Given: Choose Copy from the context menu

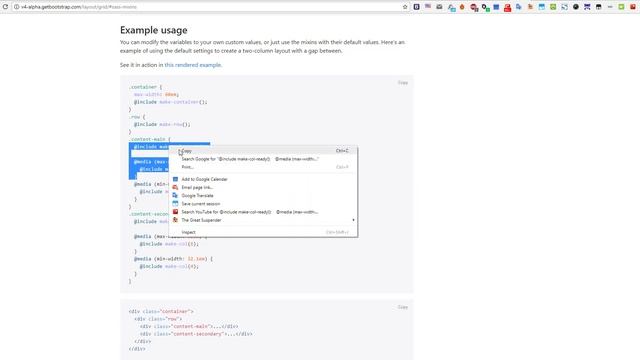Looking at the screenshot, I should [x=263, y=151].
